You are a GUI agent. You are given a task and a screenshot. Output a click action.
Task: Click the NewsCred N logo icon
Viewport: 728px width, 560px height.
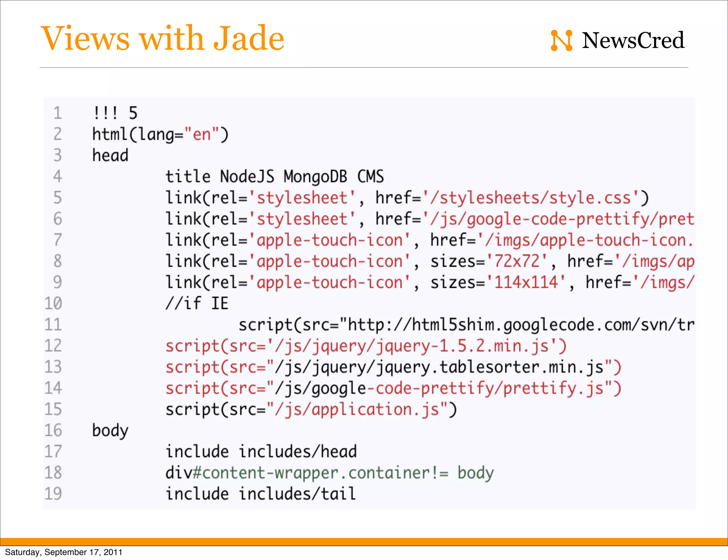561,41
